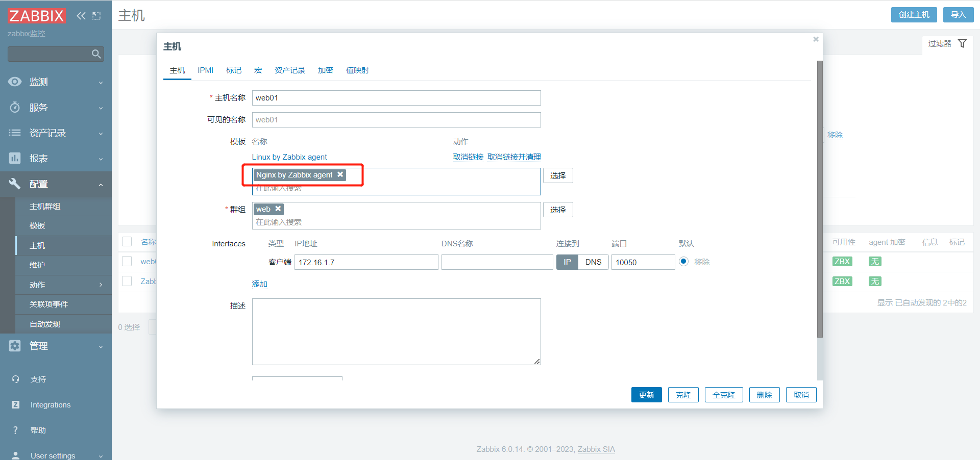Click the 取消 cancel button
The height and width of the screenshot is (460, 980).
[801, 395]
